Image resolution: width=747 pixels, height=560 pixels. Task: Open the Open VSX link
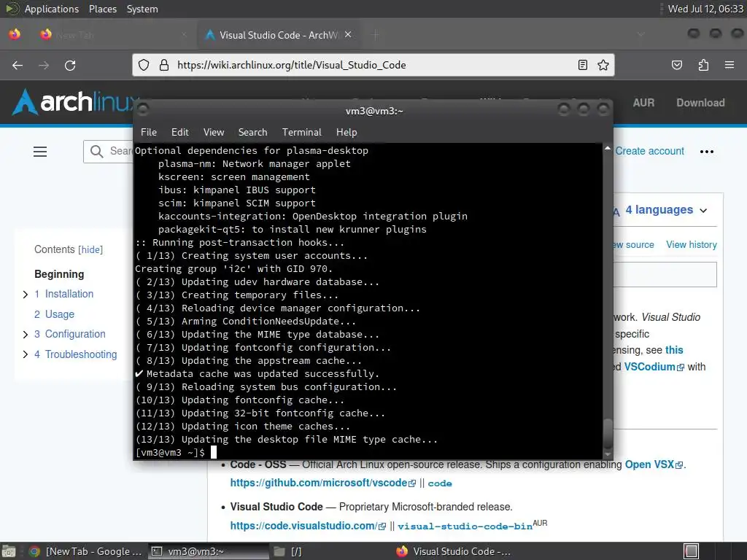point(654,464)
